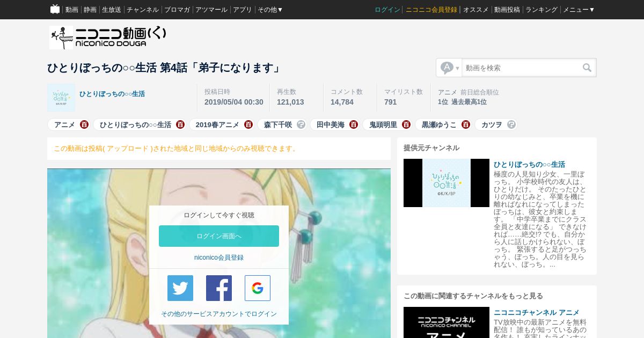The height and width of the screenshot is (338, 644).
Task: Click the ログイン link in header
Action: coord(387,10)
